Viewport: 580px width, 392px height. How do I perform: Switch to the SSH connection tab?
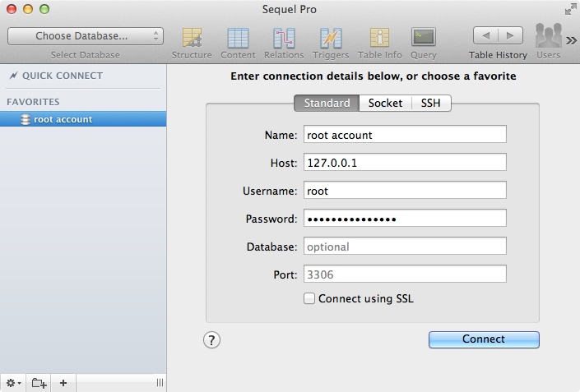tap(431, 103)
